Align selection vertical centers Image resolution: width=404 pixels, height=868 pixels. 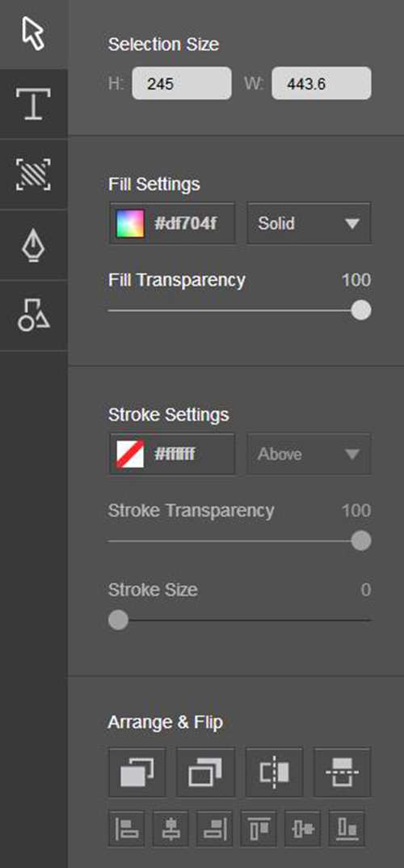tap(302, 828)
